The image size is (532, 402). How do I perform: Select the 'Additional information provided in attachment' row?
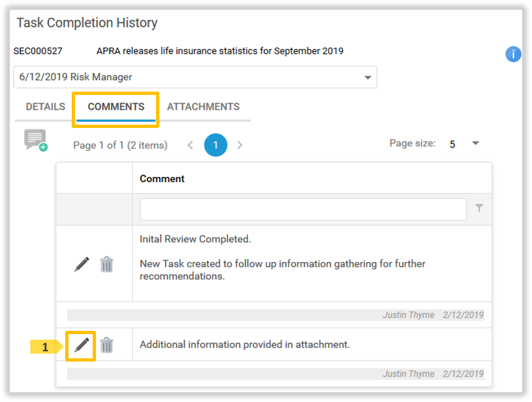[245, 345]
